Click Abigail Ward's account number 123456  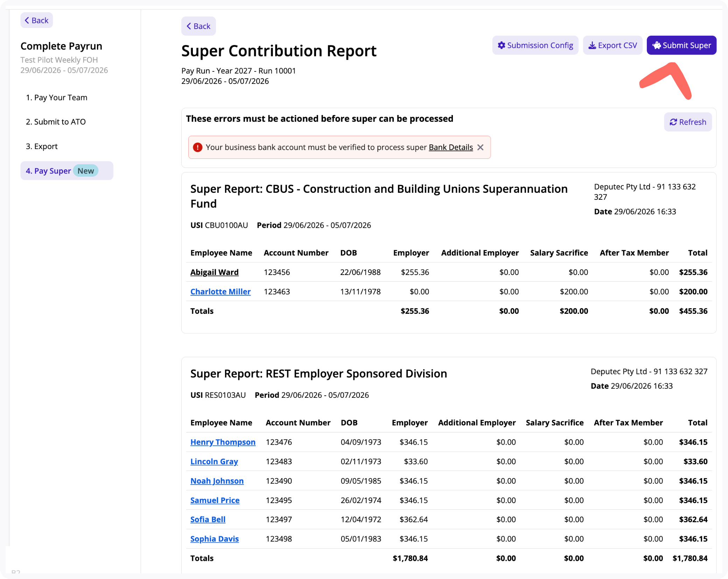coord(277,272)
